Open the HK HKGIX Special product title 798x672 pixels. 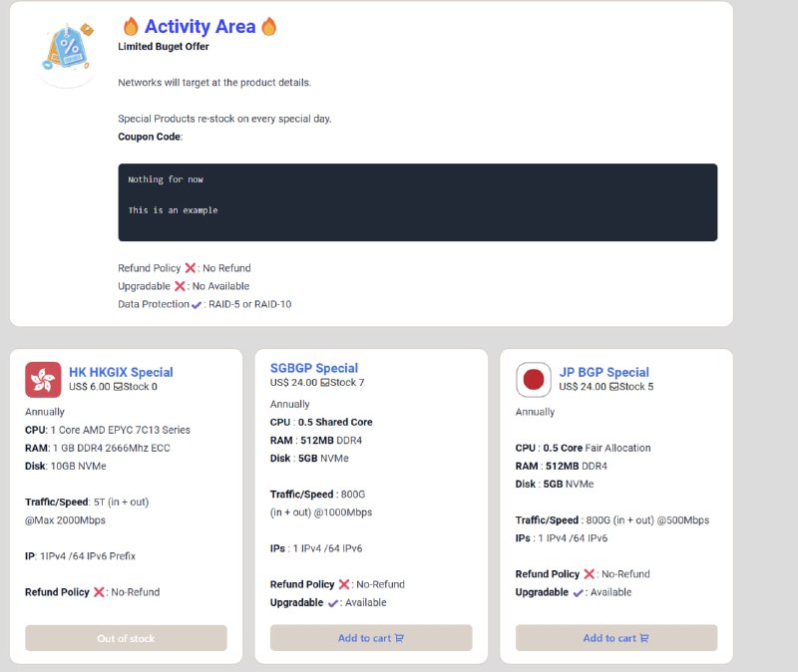121,372
